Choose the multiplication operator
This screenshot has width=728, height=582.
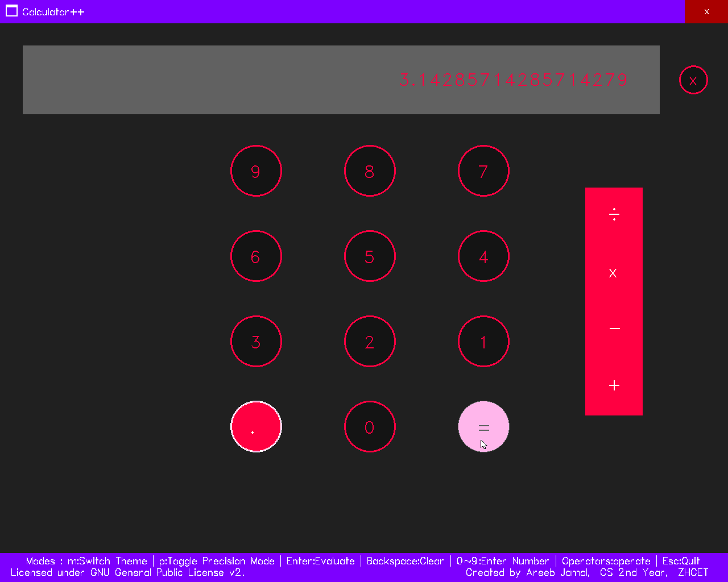[614, 273]
